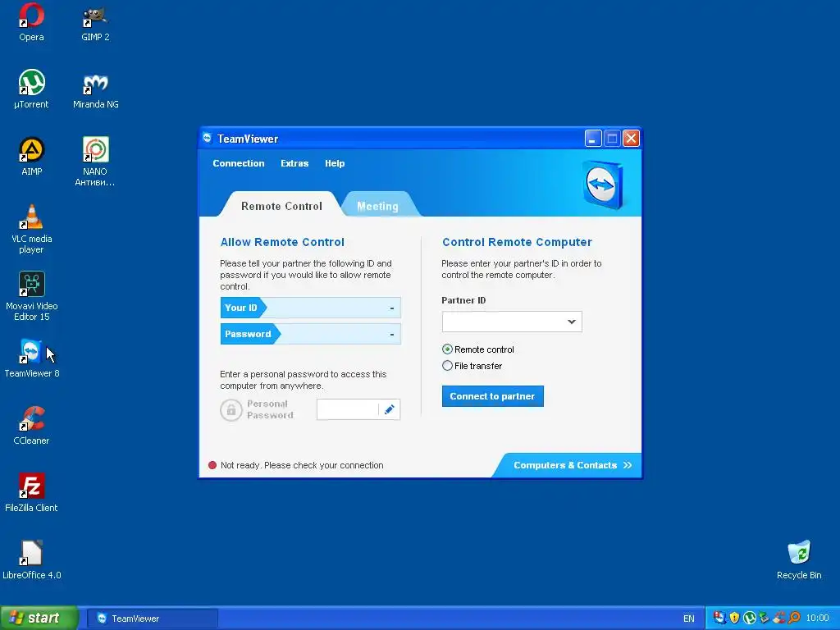Click the LibreOffice 4.0 desktop icon
The height and width of the screenshot is (630, 840).
tap(32, 560)
